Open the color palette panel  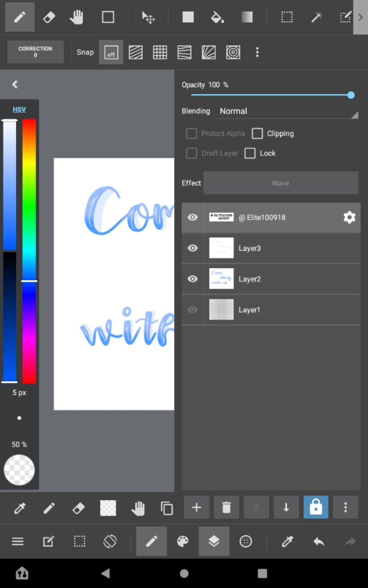(183, 541)
